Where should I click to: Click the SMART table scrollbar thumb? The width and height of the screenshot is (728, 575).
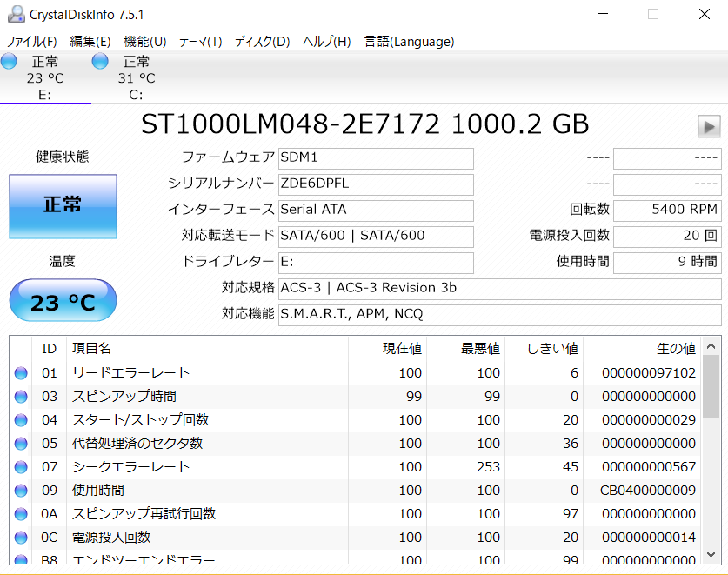click(x=711, y=387)
